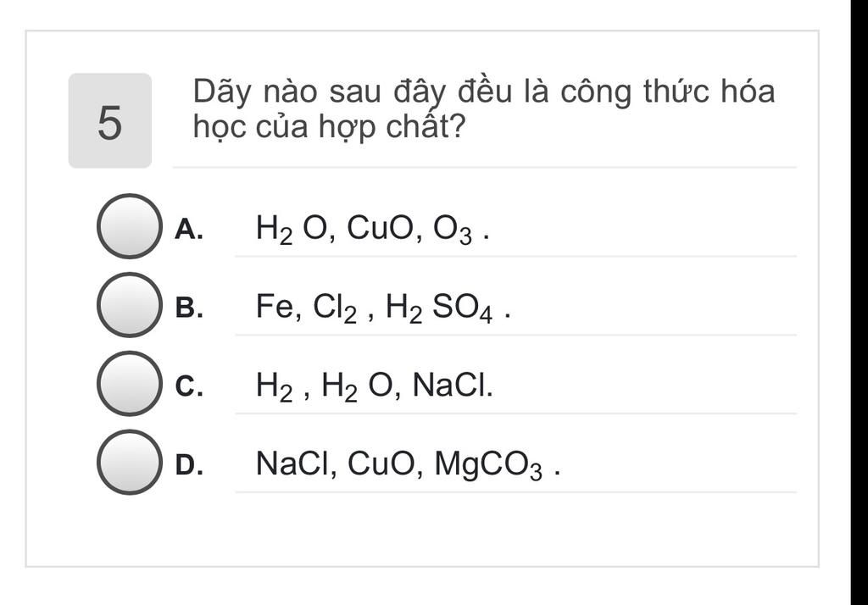Image resolution: width=868 pixels, height=605 pixels.
Task: Click the O3 formula in option A
Action: click(453, 230)
